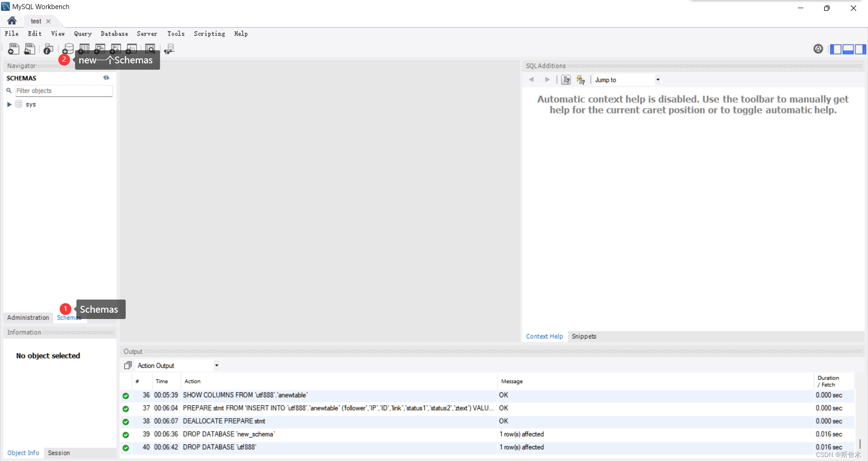Create a new SQL query tab
The height and width of the screenshot is (462, 868).
[x=13, y=49]
